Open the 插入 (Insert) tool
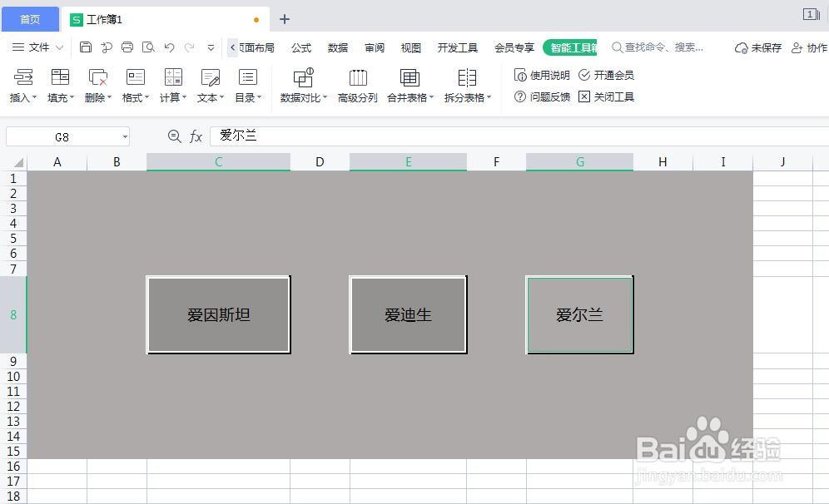 click(x=22, y=86)
